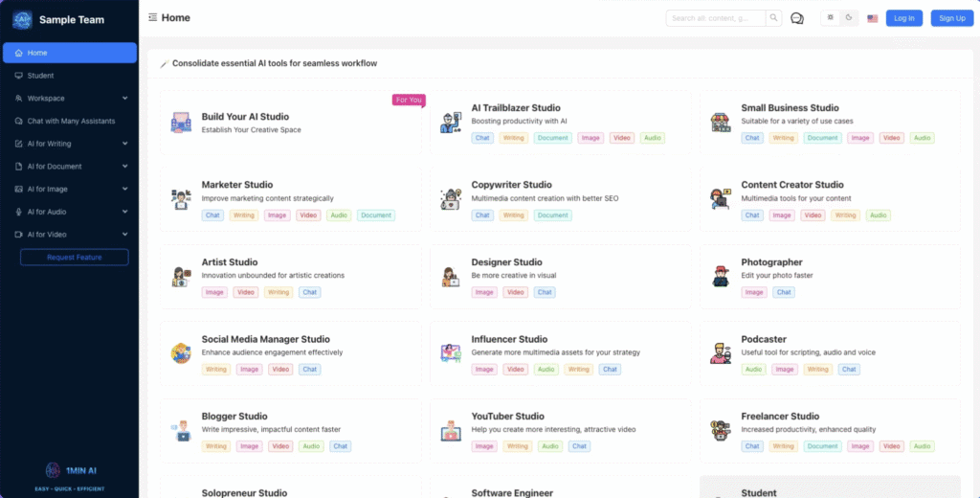This screenshot has width=980, height=498.
Task: Click the YouTuber Studio icon
Action: coord(450,431)
